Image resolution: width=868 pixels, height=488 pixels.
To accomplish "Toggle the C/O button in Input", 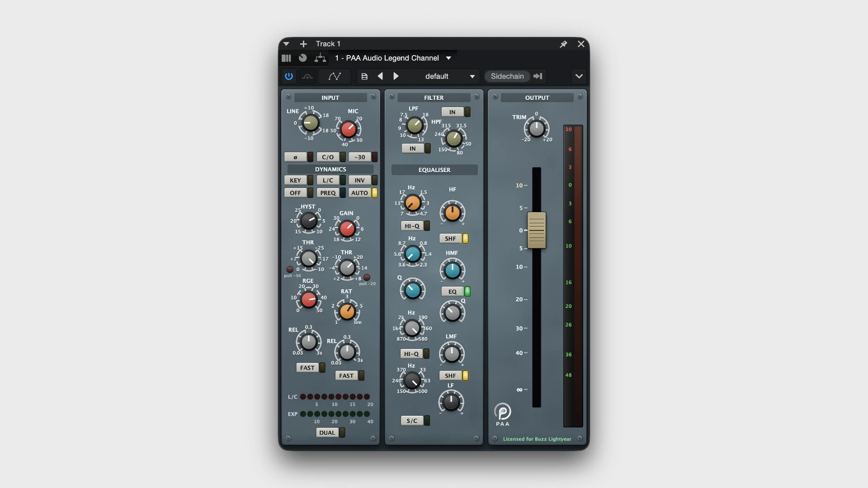I will coord(328,157).
